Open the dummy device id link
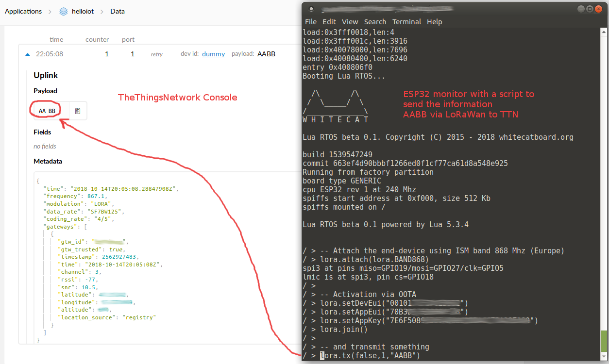 213,54
